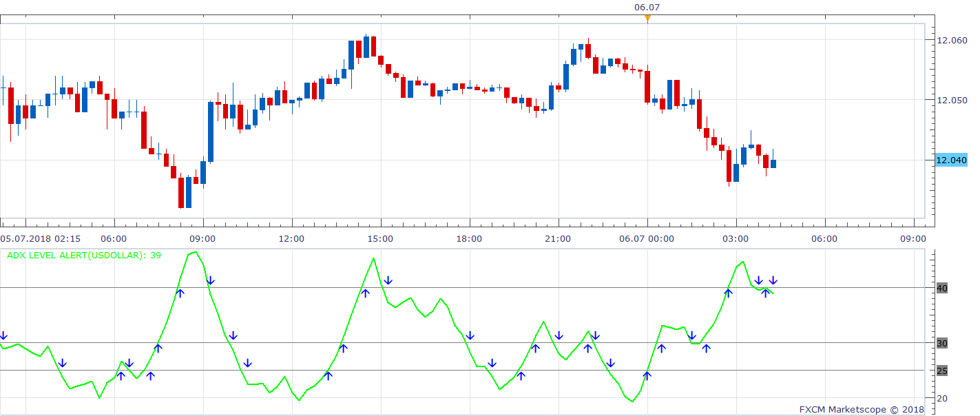The height and width of the screenshot is (416, 980).
Task: Click the down arrow after the 15:00 ADX peak
Action: pyautogui.click(x=388, y=280)
